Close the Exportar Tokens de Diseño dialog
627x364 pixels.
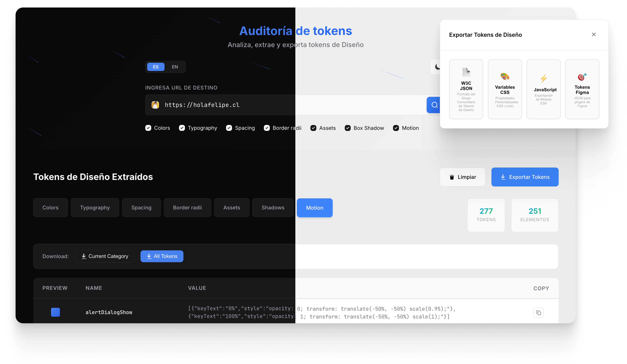click(x=594, y=34)
